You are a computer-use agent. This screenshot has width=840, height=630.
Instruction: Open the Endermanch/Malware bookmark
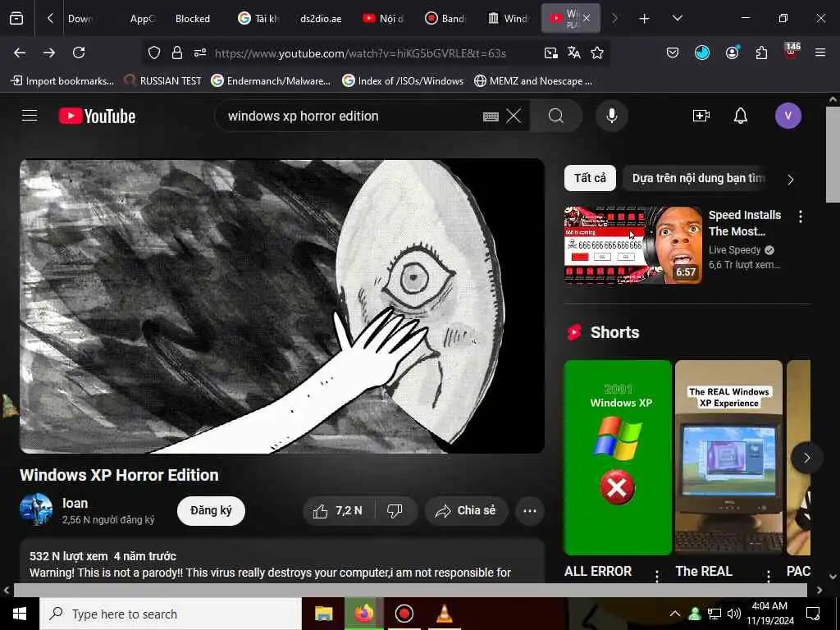coord(271,81)
